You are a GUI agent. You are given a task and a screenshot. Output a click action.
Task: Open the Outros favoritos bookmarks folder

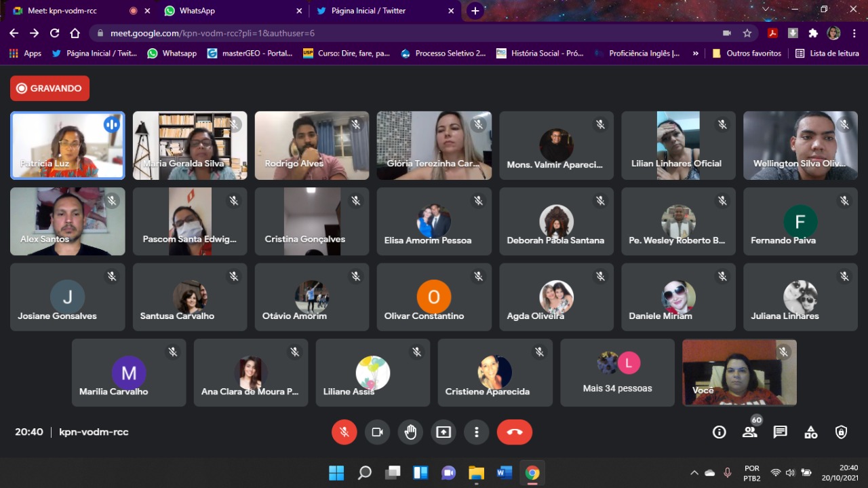pos(747,54)
